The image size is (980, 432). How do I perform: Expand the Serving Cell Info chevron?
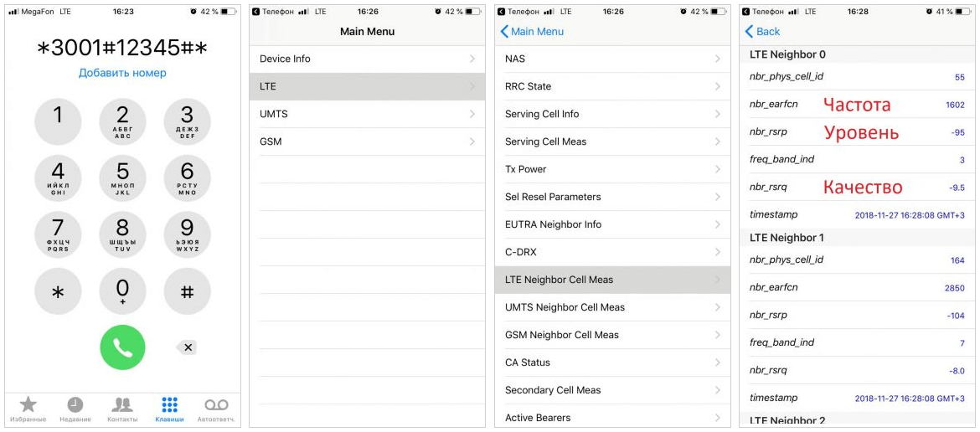pos(718,114)
